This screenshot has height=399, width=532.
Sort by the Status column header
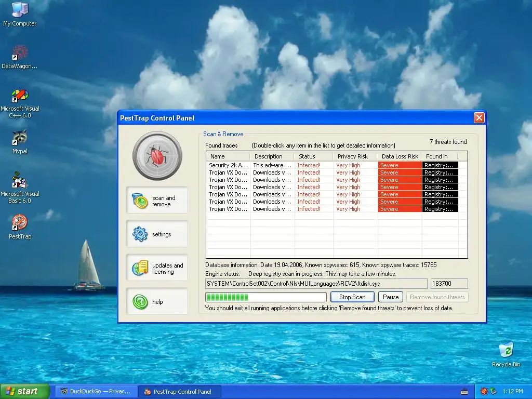[313, 156]
